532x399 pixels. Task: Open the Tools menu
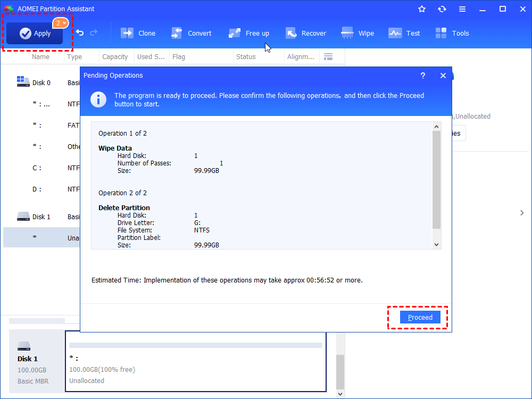[452, 33]
